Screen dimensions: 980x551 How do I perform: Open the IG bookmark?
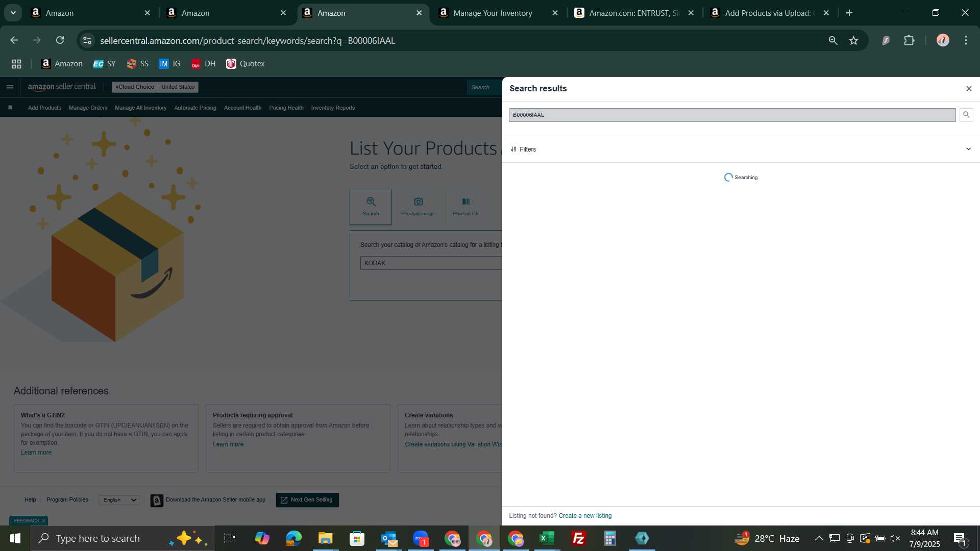coord(169,64)
